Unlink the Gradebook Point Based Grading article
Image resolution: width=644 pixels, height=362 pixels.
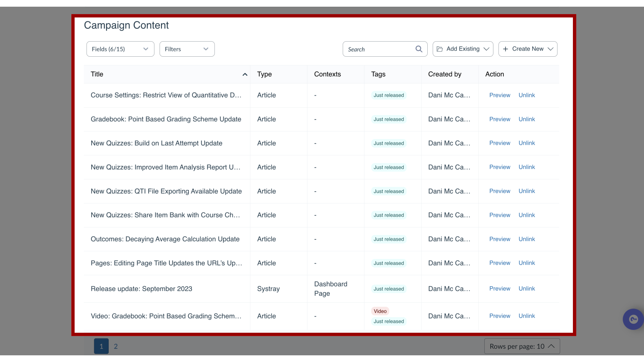click(x=527, y=119)
